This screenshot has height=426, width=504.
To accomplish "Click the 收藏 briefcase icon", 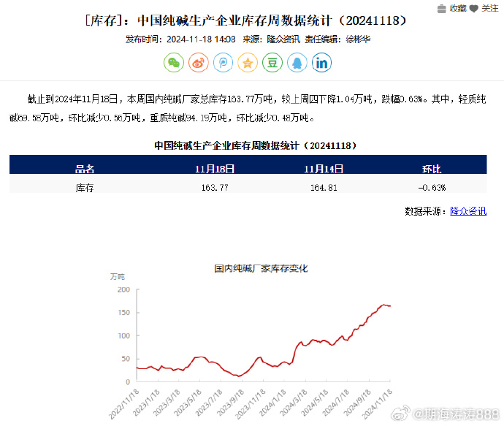I will coord(442,9).
